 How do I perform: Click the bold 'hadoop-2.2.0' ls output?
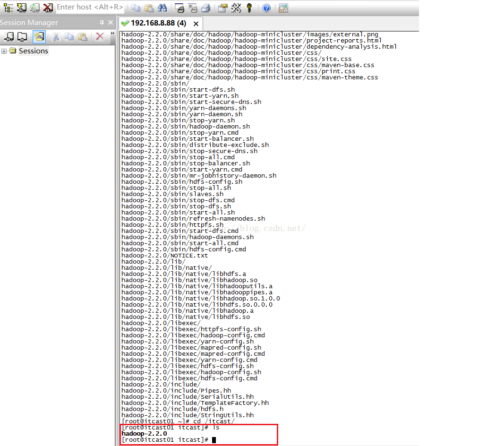(x=144, y=433)
